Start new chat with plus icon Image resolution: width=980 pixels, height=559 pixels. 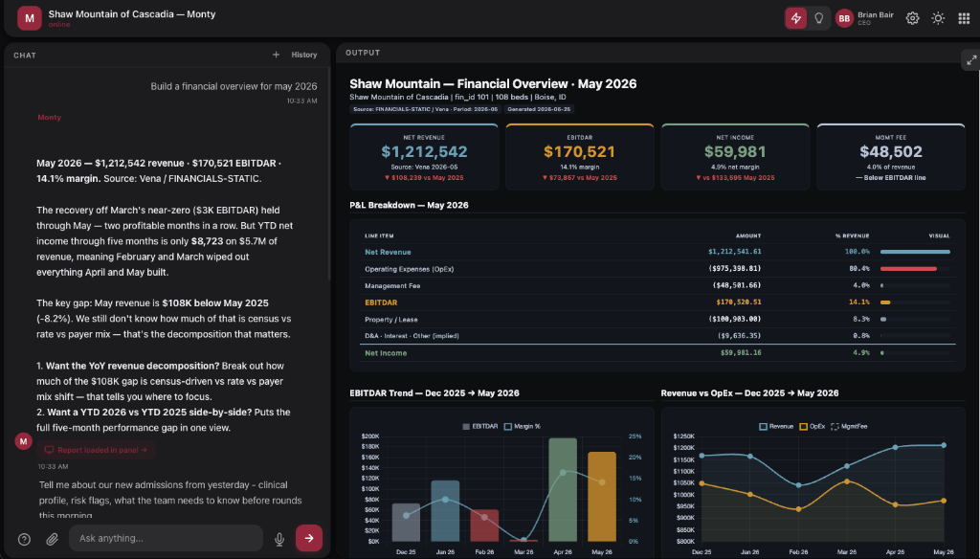click(x=276, y=55)
